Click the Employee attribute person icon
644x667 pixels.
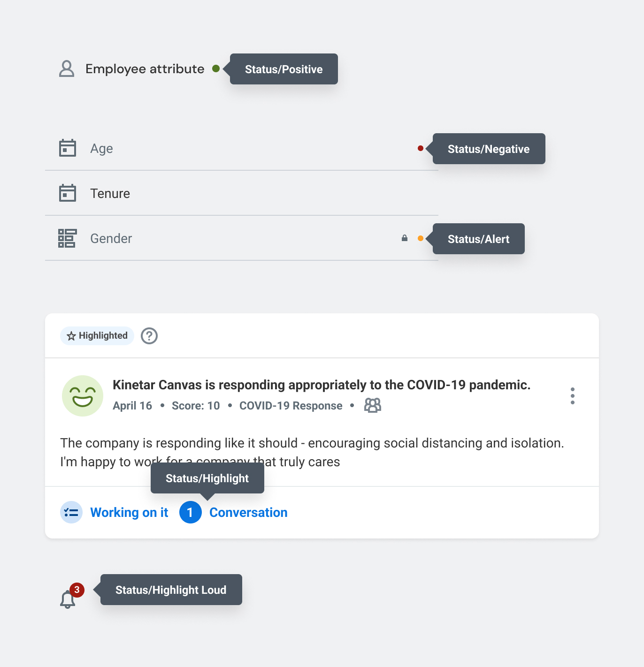coord(67,68)
